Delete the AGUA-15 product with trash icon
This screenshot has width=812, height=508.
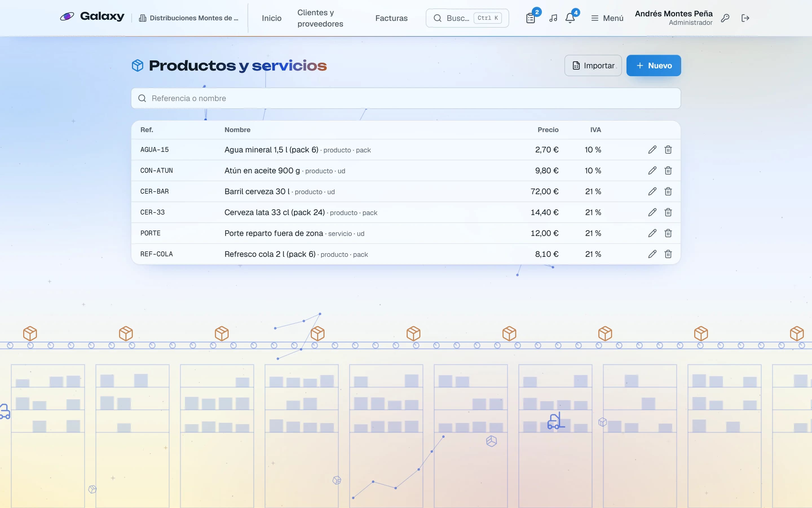(668, 150)
